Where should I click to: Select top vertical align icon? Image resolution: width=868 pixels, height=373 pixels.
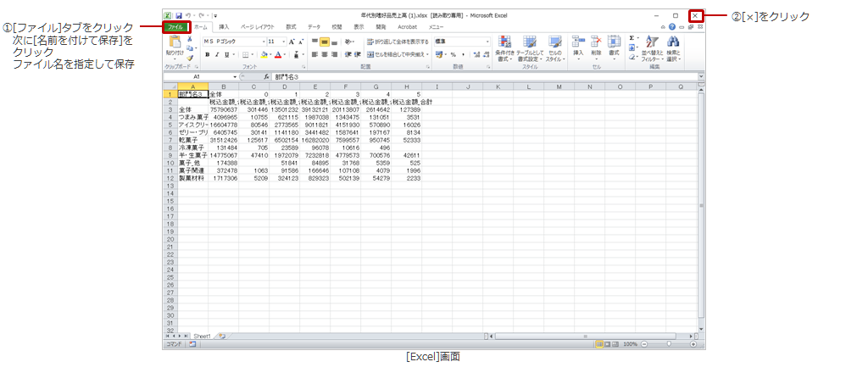pos(314,42)
